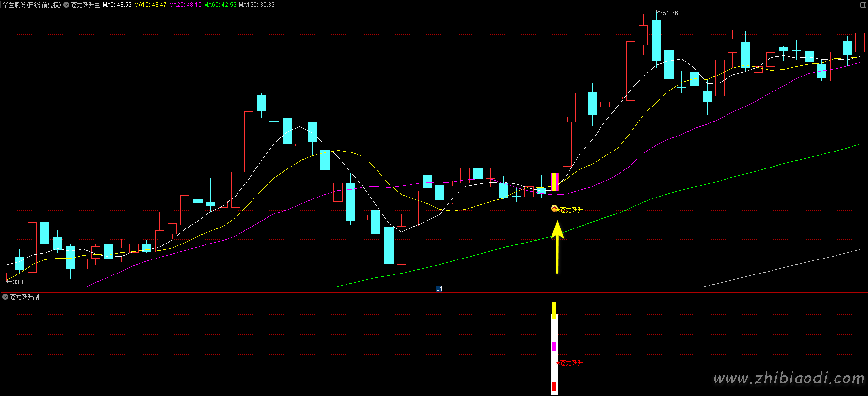This screenshot has width=868, height=396.
Task: Click the yellow 苍龙跃升 signal icon on chart
Action: click(x=554, y=209)
